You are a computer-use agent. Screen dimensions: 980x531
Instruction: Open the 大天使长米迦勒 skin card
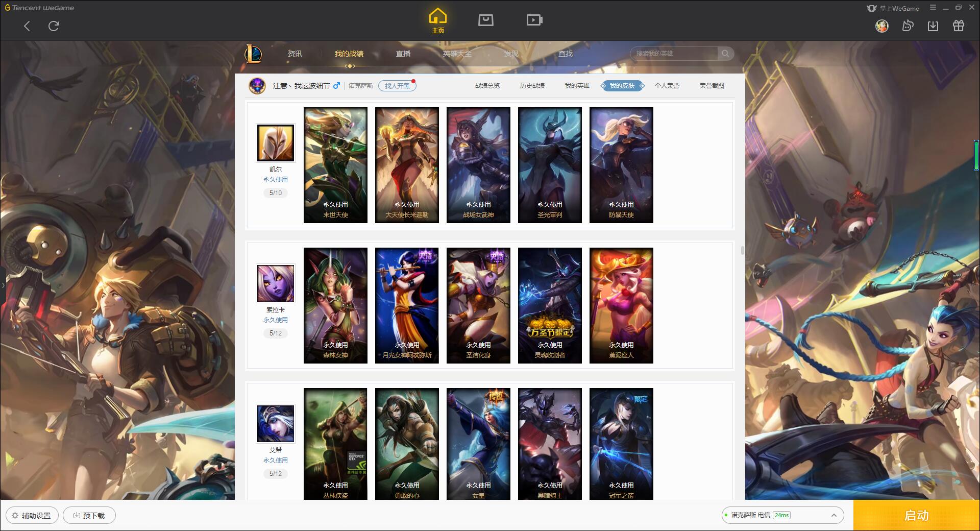pyautogui.click(x=407, y=165)
